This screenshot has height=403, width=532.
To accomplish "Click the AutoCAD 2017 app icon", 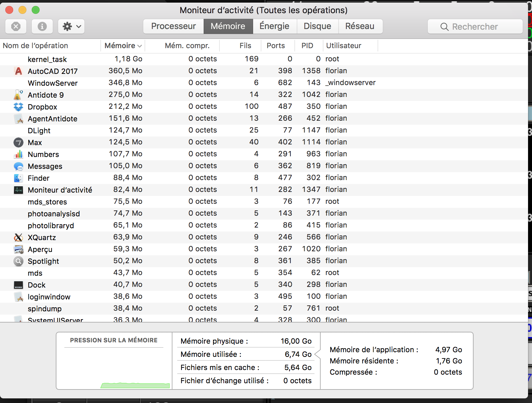I will (18, 71).
